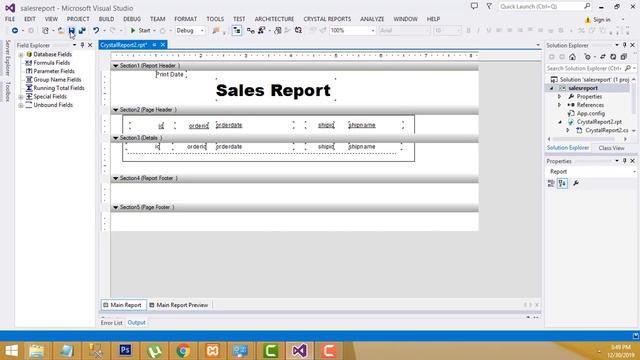The width and height of the screenshot is (640, 360).
Task: Click the Home icon in Solution Explorer
Action: [x=573, y=57]
